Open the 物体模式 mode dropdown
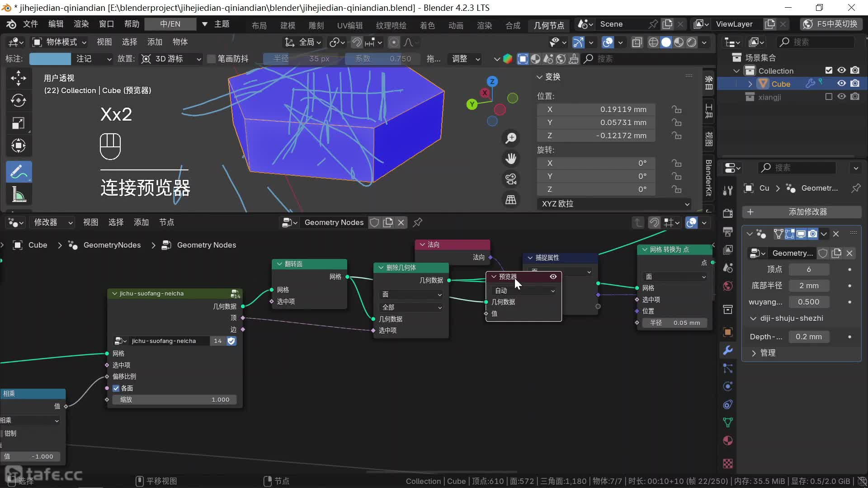868x488 pixels. (x=59, y=42)
